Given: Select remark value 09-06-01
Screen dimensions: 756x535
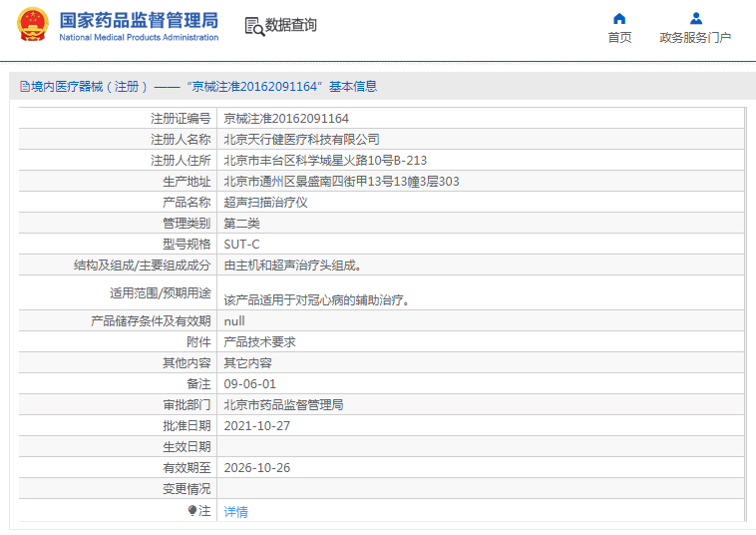Looking at the screenshot, I should (249, 384).
